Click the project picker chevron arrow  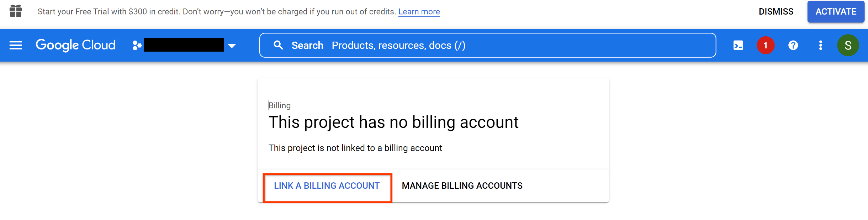(232, 45)
